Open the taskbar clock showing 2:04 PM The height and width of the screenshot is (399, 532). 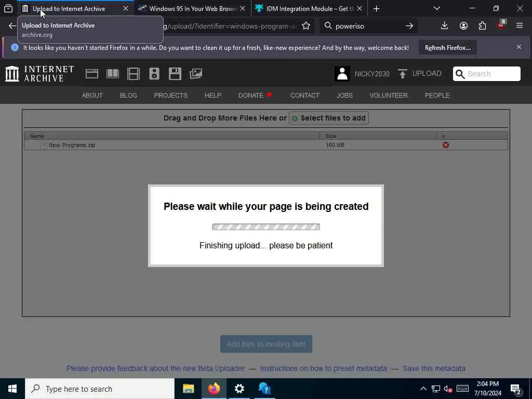tap(487, 389)
